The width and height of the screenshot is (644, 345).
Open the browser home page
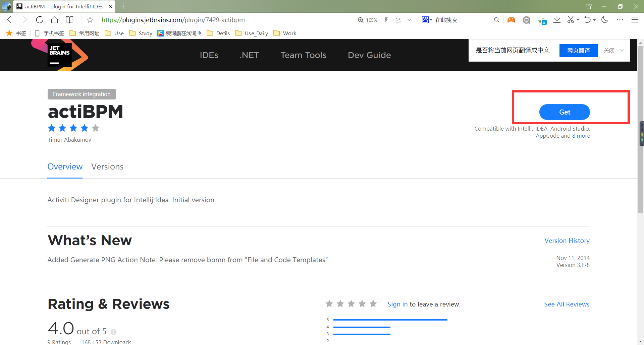click(x=54, y=20)
